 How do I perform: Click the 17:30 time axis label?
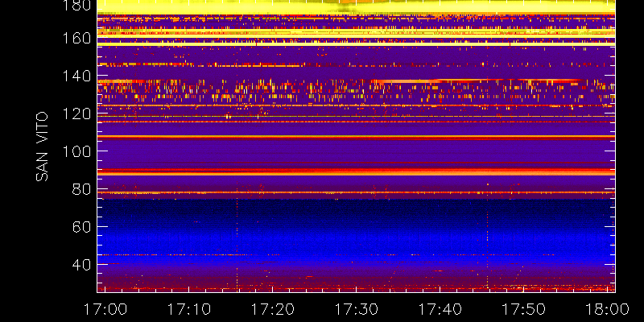pos(357,309)
